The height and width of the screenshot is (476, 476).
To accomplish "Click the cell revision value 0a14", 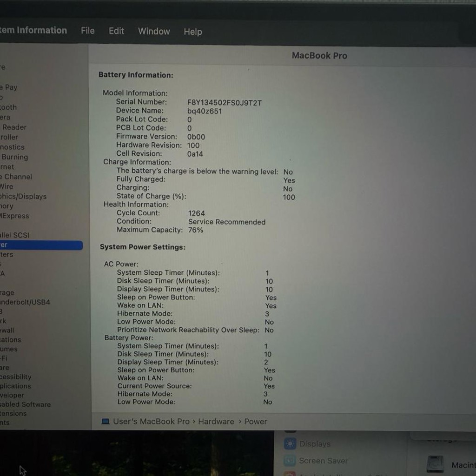I will click(x=195, y=154).
